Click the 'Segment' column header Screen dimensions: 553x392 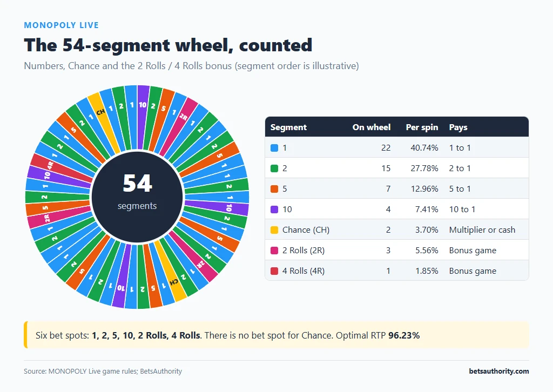[x=288, y=127]
